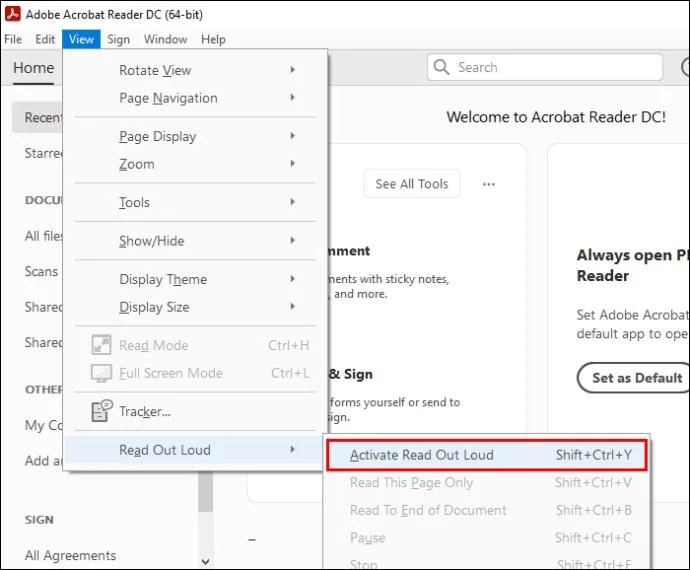This screenshot has height=570, width=690.
Task: Choose Read This Page Only
Action: 487,483
